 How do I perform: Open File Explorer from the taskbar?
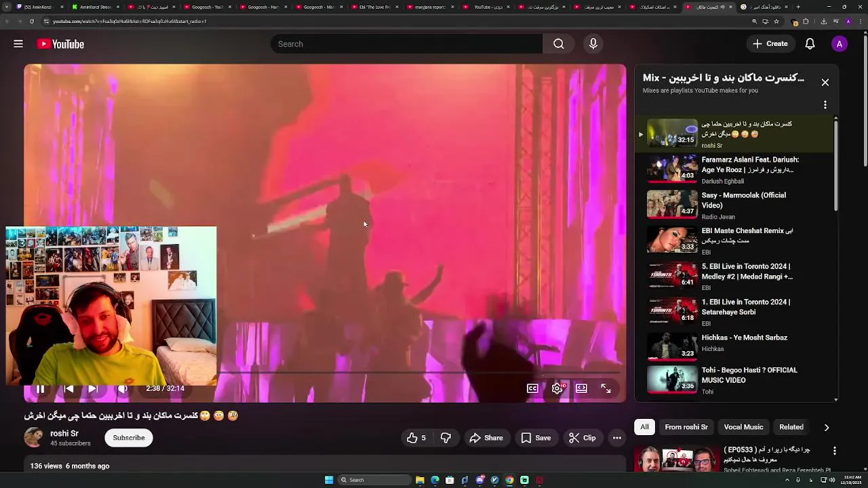pos(420,480)
